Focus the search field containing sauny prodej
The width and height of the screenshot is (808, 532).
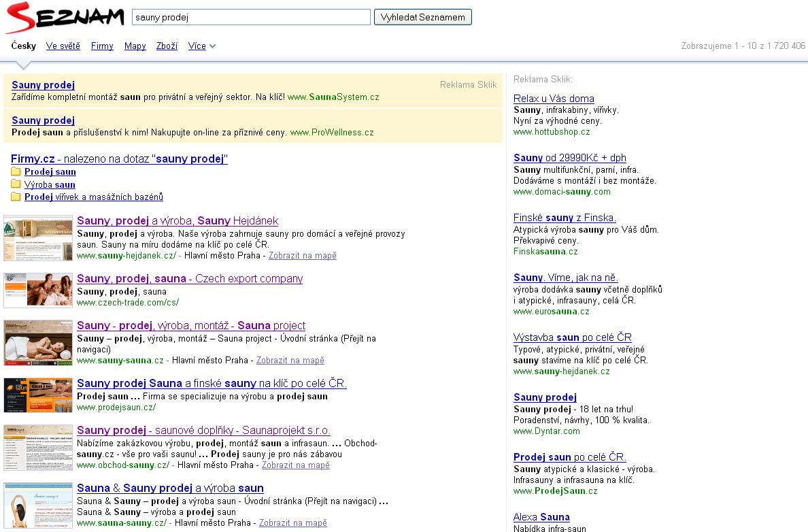tap(251, 17)
